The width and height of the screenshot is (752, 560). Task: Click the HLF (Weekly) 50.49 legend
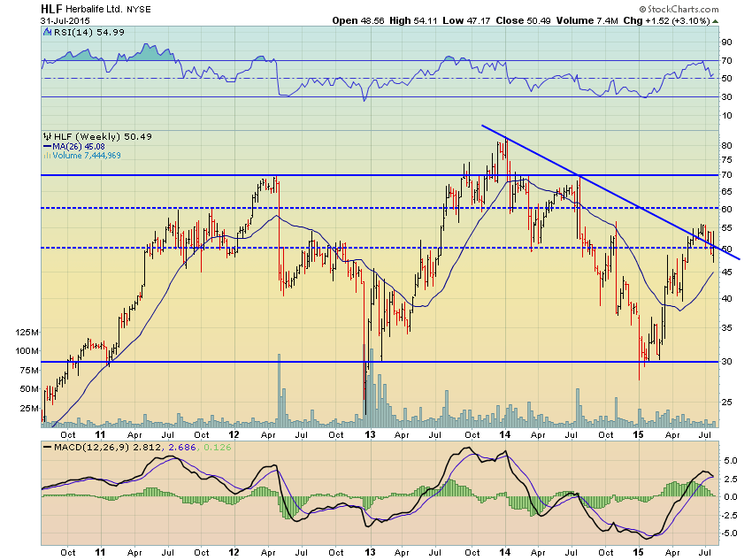point(103,136)
